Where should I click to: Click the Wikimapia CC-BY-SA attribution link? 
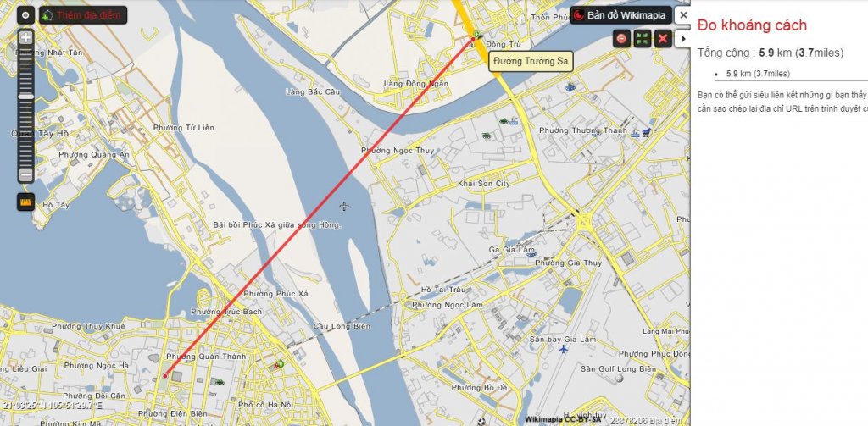pyautogui.click(x=561, y=419)
